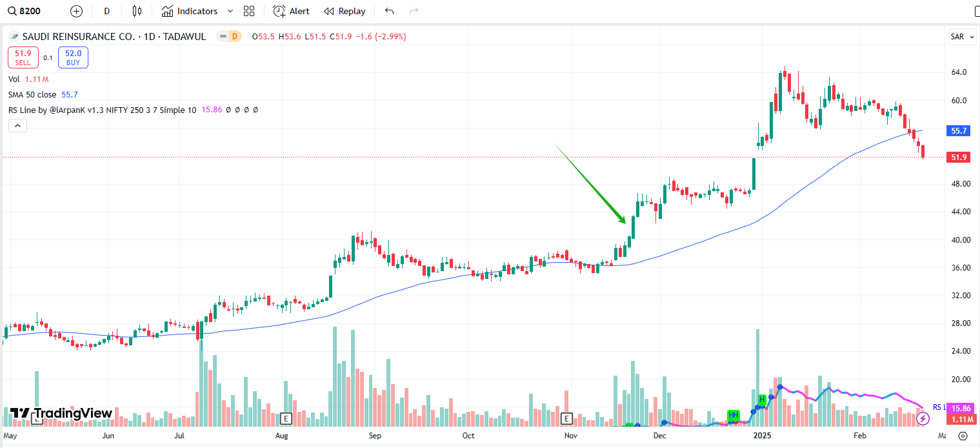Undo the last chart action

389,11
